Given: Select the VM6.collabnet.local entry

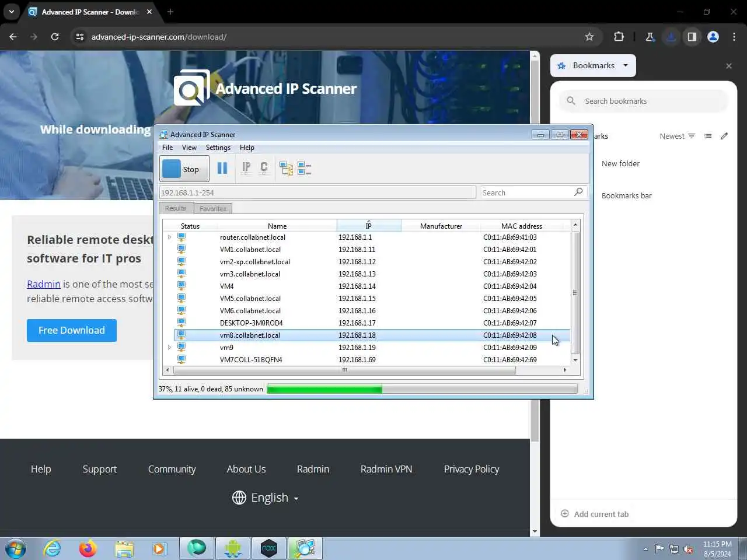Looking at the screenshot, I should click(250, 311).
